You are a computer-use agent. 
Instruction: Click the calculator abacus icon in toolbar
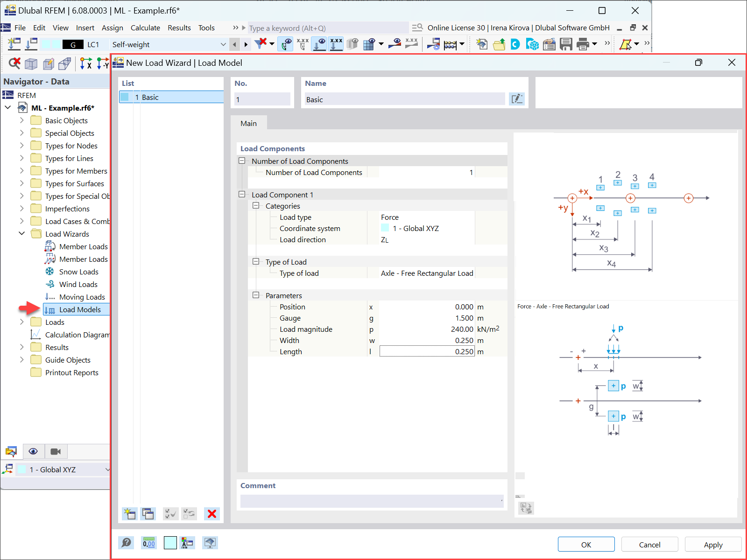click(x=450, y=44)
